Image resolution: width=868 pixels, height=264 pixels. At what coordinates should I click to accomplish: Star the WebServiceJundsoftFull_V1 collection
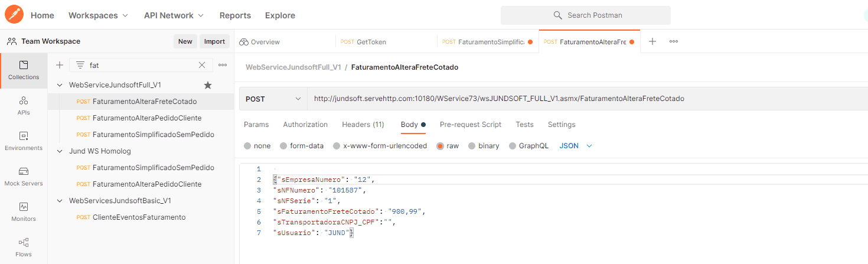click(x=208, y=85)
